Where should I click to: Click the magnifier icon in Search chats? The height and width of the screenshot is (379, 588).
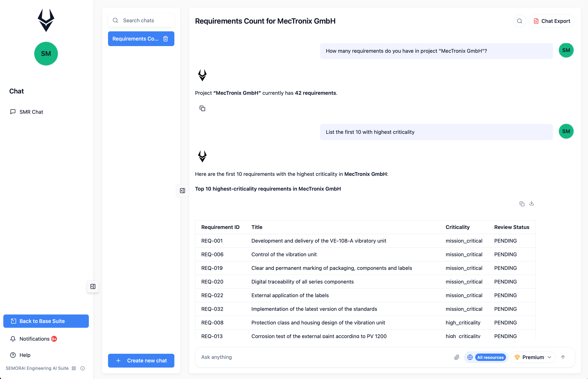coord(115,20)
